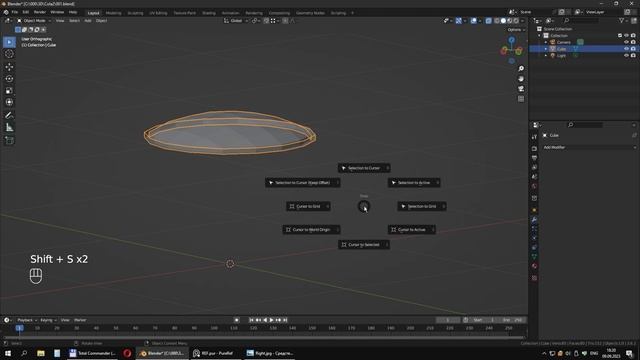Toggle Light render camera icon in outliner

pos(633,55)
